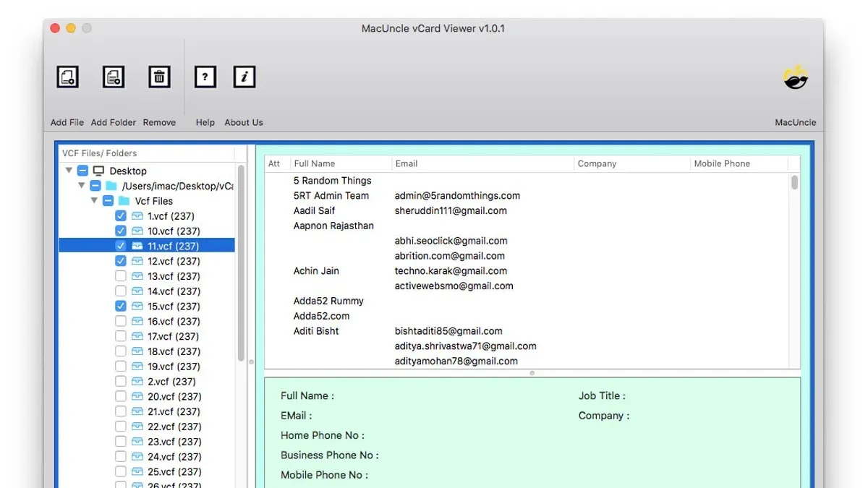Screen dimensions: 868x488
Task: Click the MacUncle label under the logo
Action: pos(796,123)
